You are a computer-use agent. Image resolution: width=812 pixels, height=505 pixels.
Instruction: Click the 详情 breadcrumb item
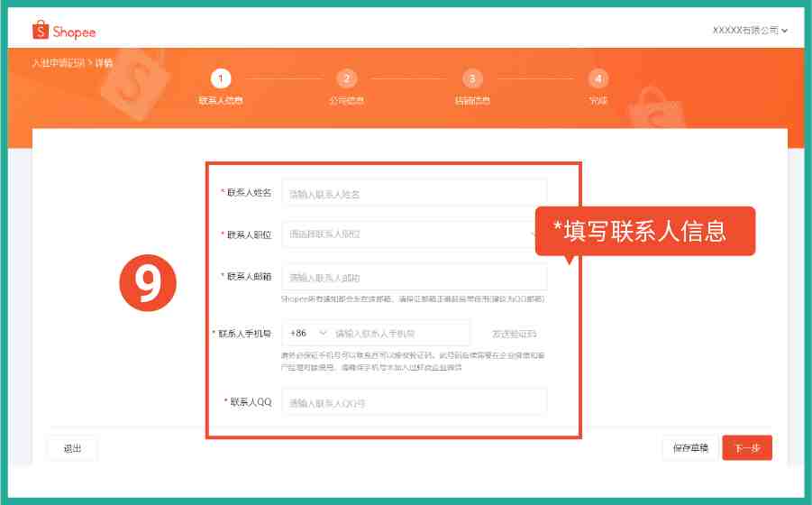pyautogui.click(x=104, y=63)
